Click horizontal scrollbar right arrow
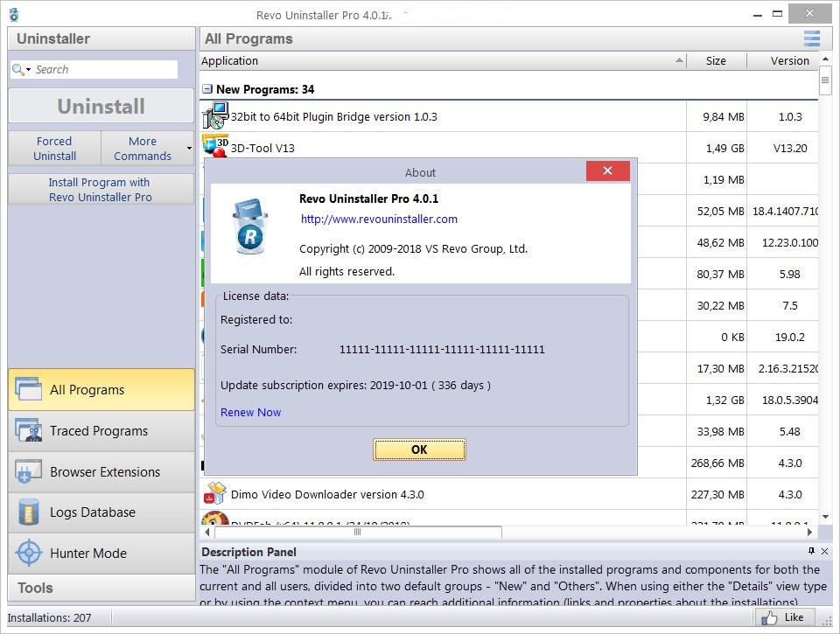This screenshot has width=840, height=634. (x=809, y=533)
